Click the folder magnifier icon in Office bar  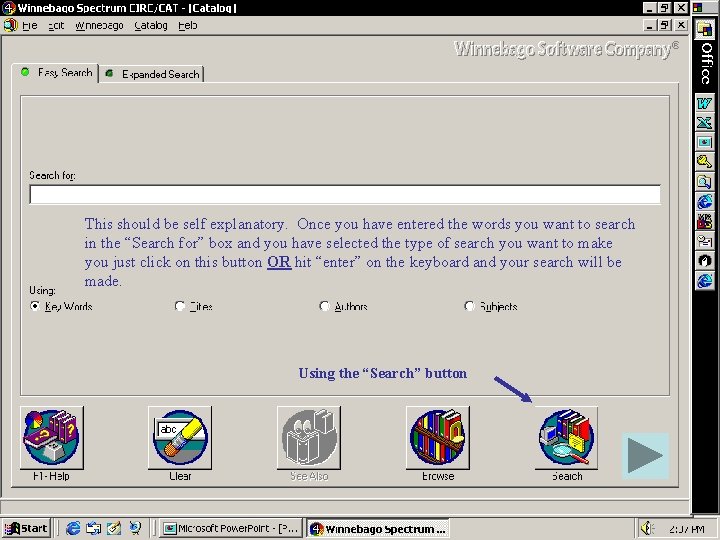click(x=704, y=181)
